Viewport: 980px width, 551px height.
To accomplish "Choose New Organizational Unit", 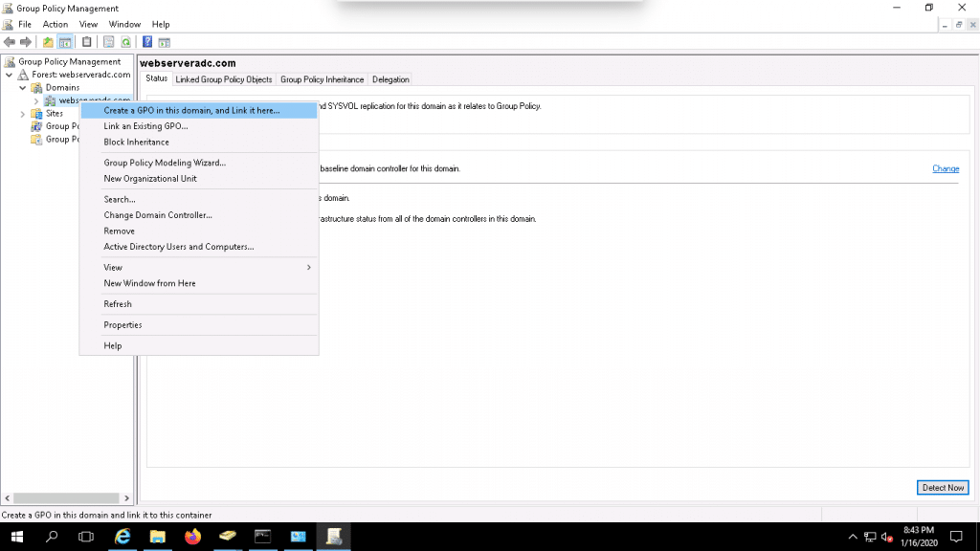I will [199, 179].
